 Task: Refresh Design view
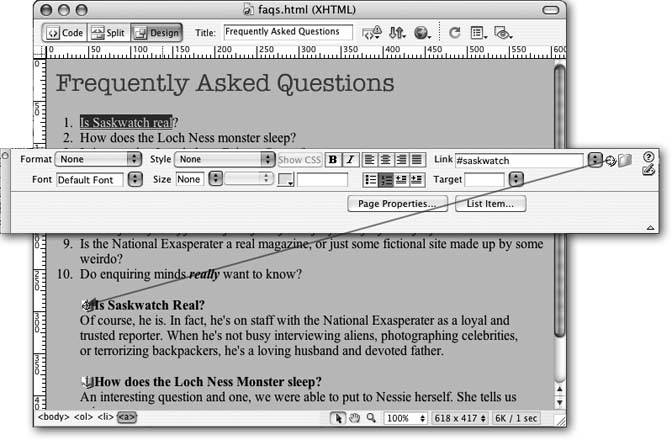point(454,33)
